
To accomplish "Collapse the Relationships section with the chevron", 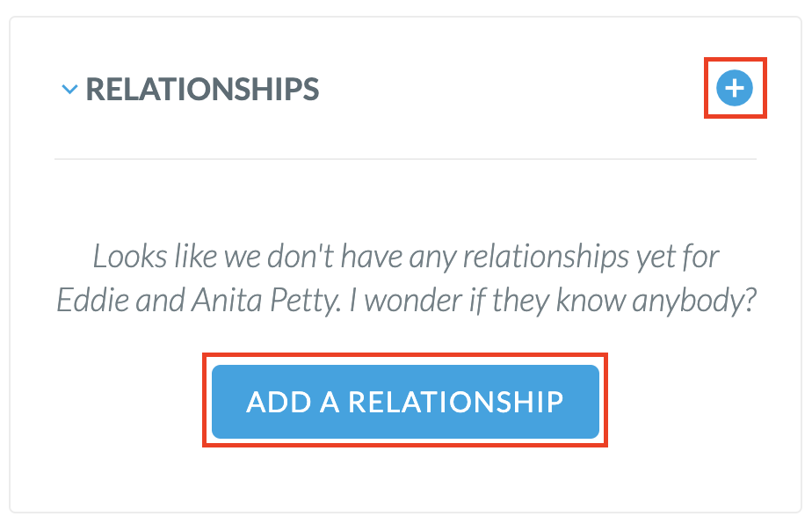I will 69,90.
